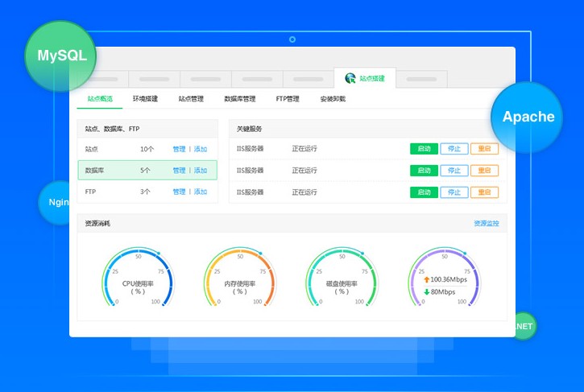Click the network speed Mbps gauge
Image resolution: width=584 pixels, height=392 pixels.
point(444,279)
